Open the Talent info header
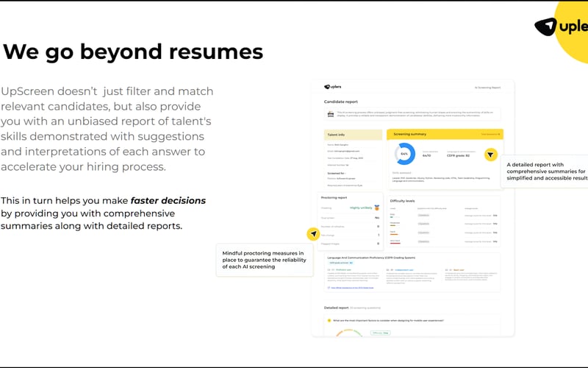The image size is (588, 368). 353,135
